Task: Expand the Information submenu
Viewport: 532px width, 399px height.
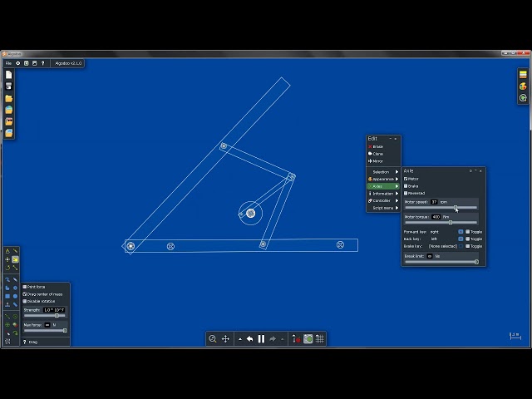Action: tap(382, 194)
